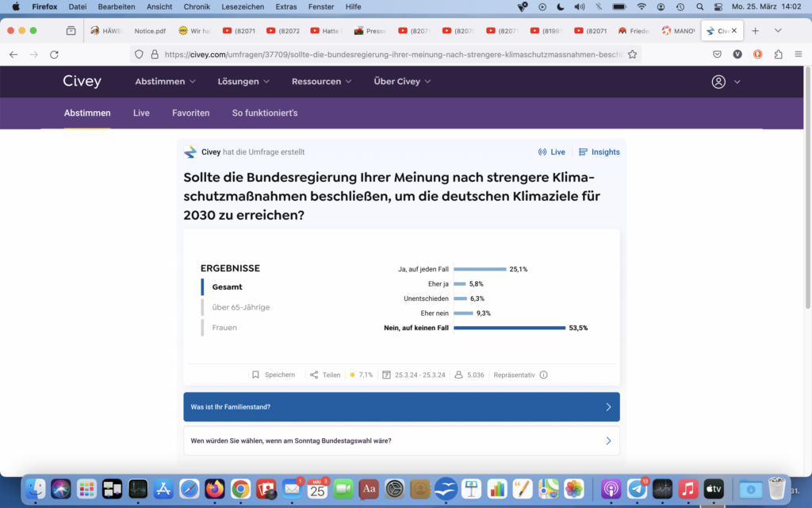
Task: Click the user account profile icon
Action: click(x=718, y=82)
